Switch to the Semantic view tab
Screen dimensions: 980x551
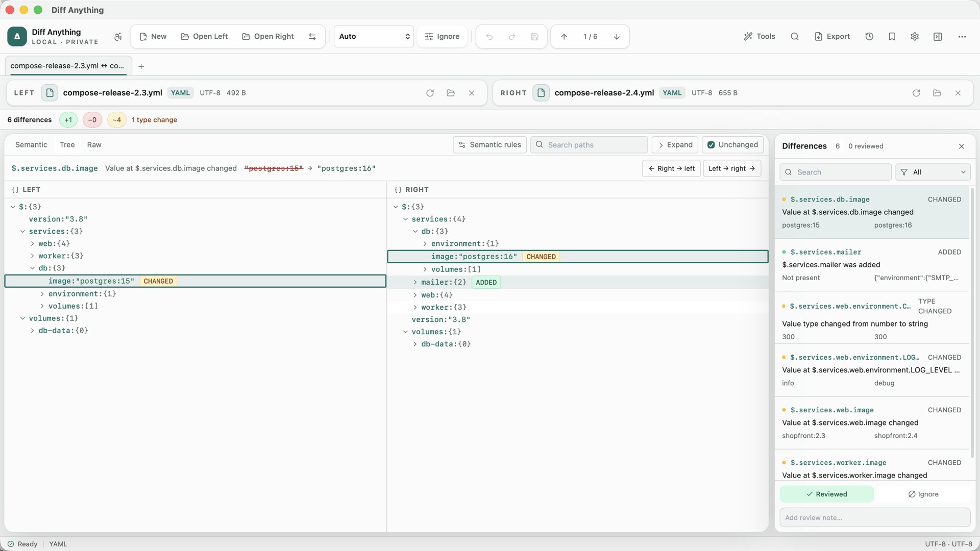coord(31,145)
